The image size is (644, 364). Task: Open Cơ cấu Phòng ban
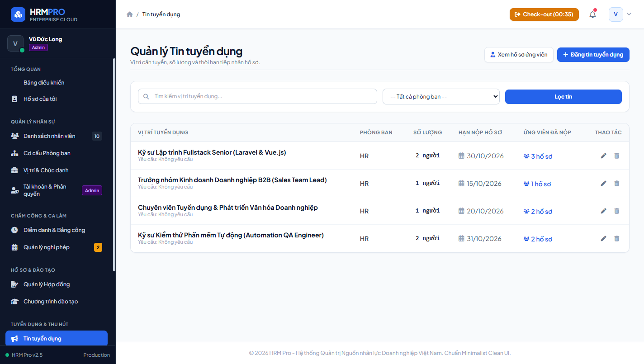coord(57,153)
